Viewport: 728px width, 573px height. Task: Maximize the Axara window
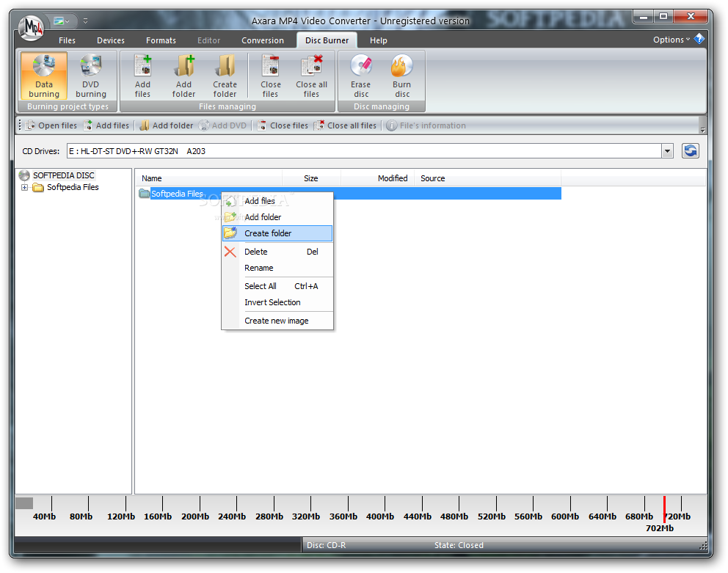663,17
